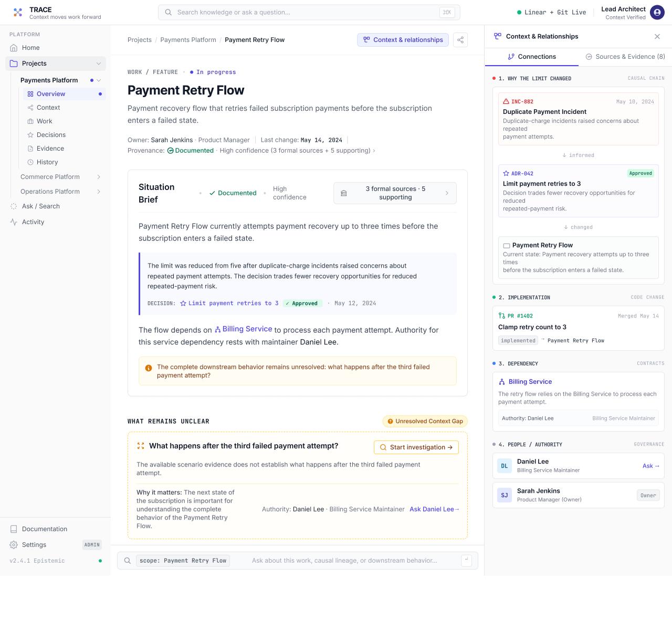Viewport: 672px width, 633px height.
Task: Click the In progress status label
Action: point(213,72)
